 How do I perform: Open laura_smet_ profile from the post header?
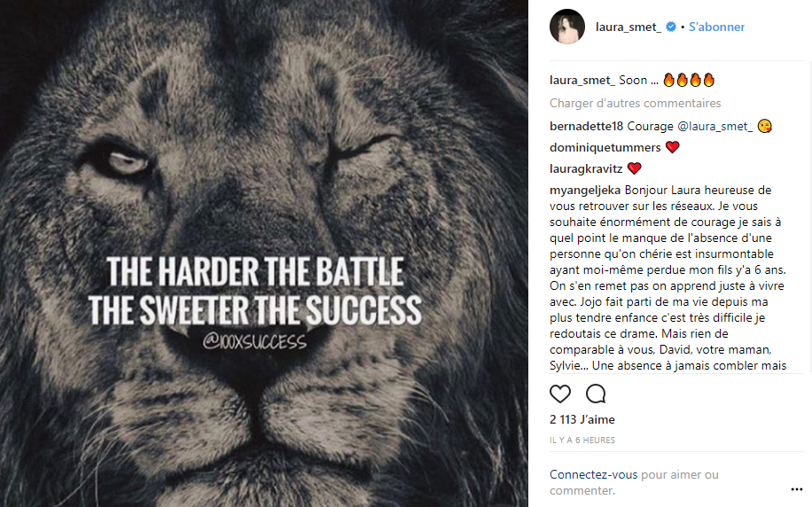point(629,27)
